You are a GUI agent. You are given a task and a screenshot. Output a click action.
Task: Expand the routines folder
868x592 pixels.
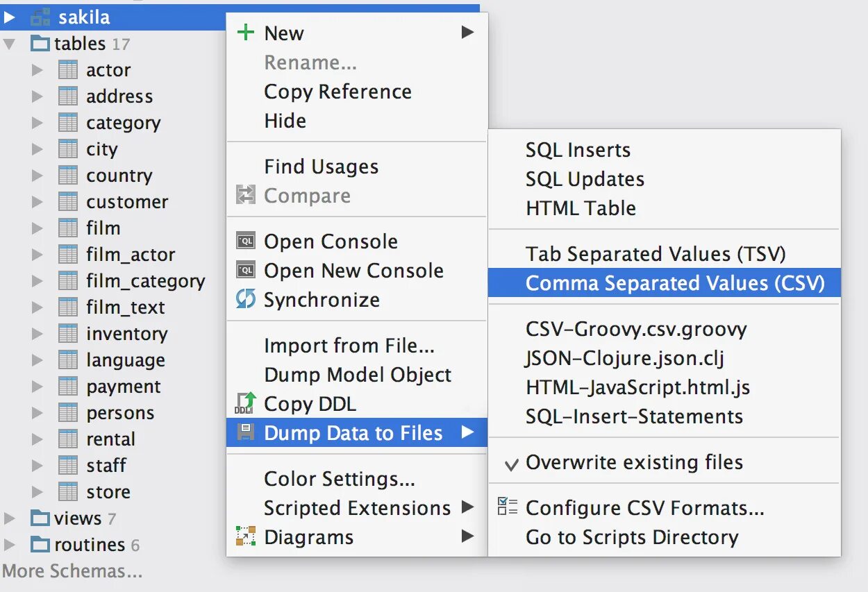[9, 545]
